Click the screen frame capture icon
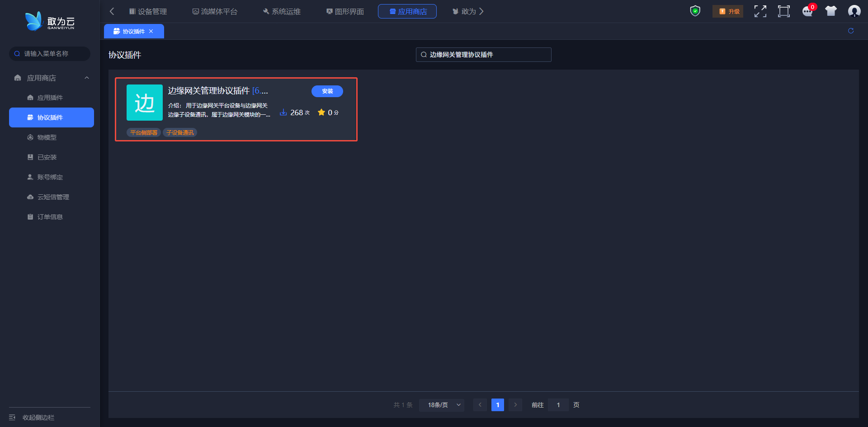This screenshot has width=868, height=427. coord(784,11)
